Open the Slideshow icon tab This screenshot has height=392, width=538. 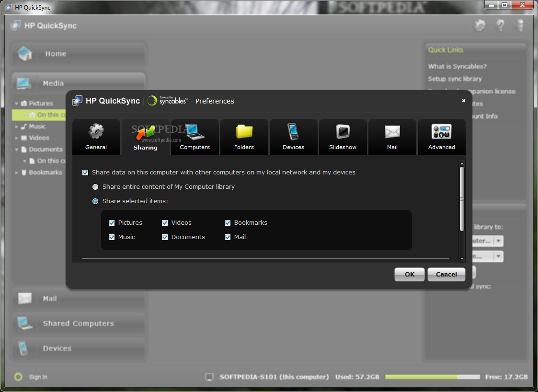click(x=343, y=132)
